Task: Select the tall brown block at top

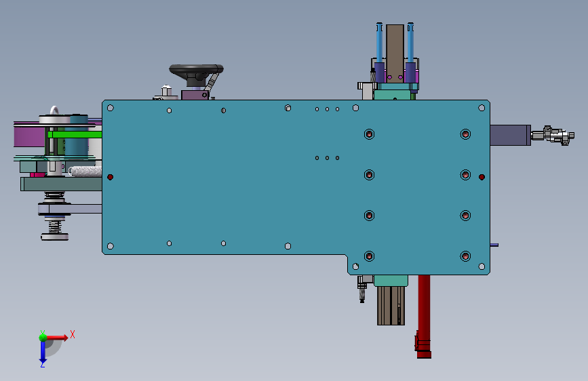Action: coord(395,54)
